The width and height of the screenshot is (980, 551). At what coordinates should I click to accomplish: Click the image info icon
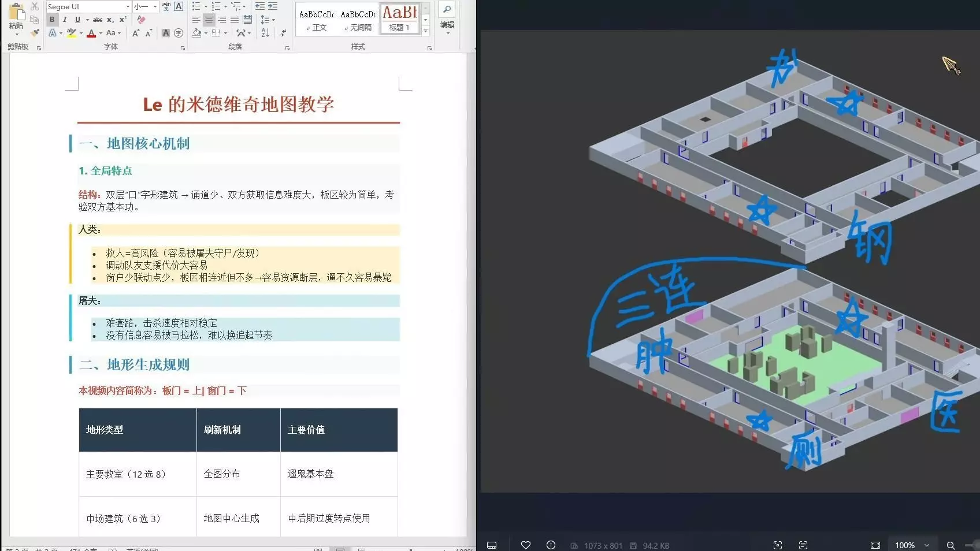[551, 545]
